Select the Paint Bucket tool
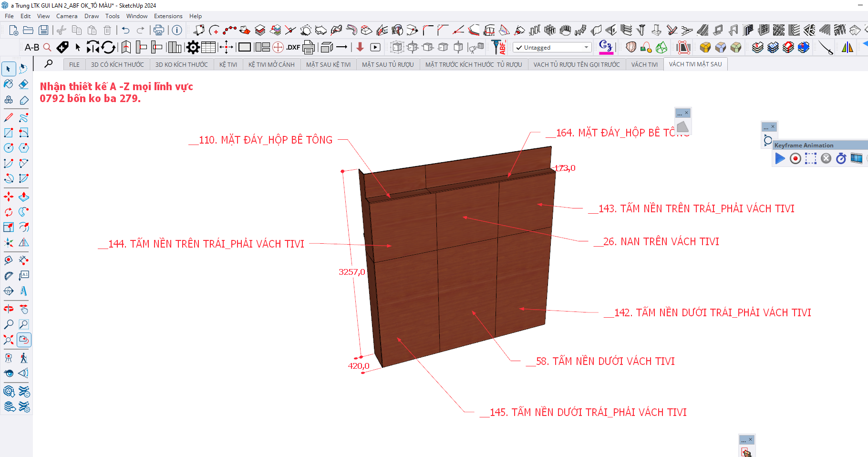This screenshot has width=868, height=457. (9, 84)
